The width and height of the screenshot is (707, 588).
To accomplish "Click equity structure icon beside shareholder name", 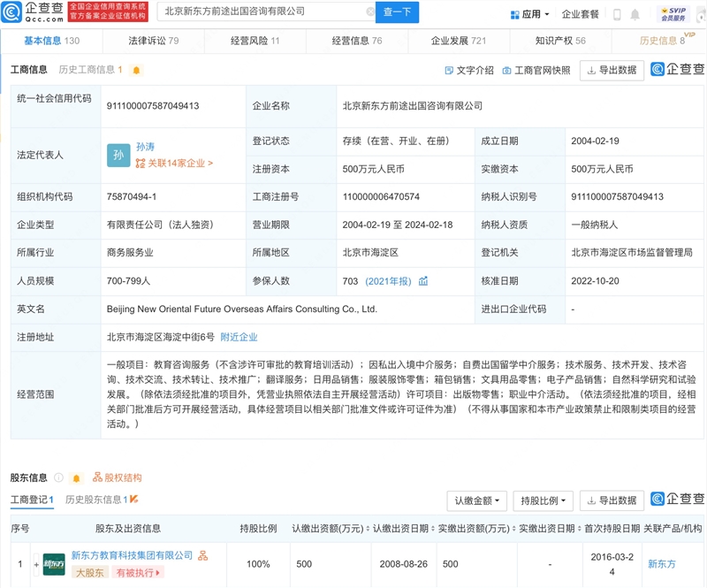I will coord(203,555).
